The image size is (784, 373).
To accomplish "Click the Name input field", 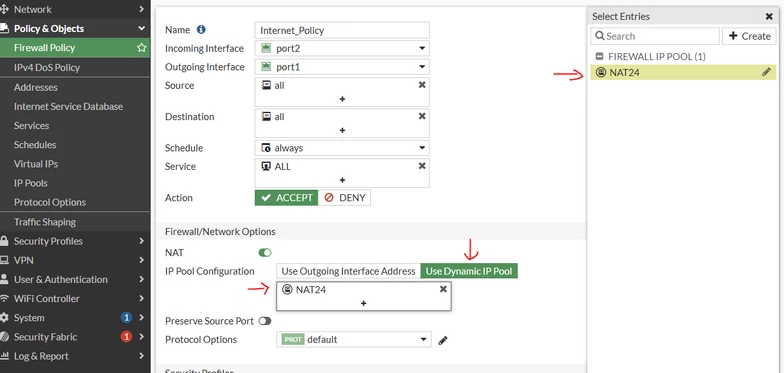I will tap(342, 30).
